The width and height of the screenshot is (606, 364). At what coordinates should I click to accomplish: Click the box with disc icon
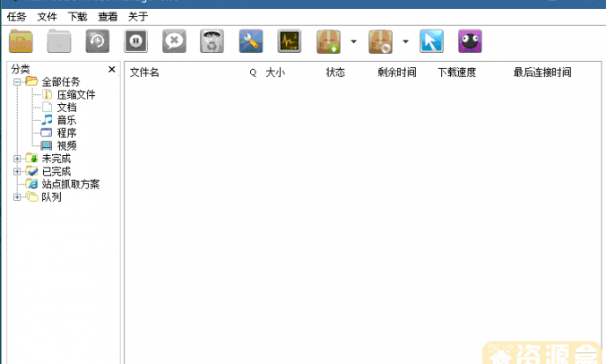(380, 41)
